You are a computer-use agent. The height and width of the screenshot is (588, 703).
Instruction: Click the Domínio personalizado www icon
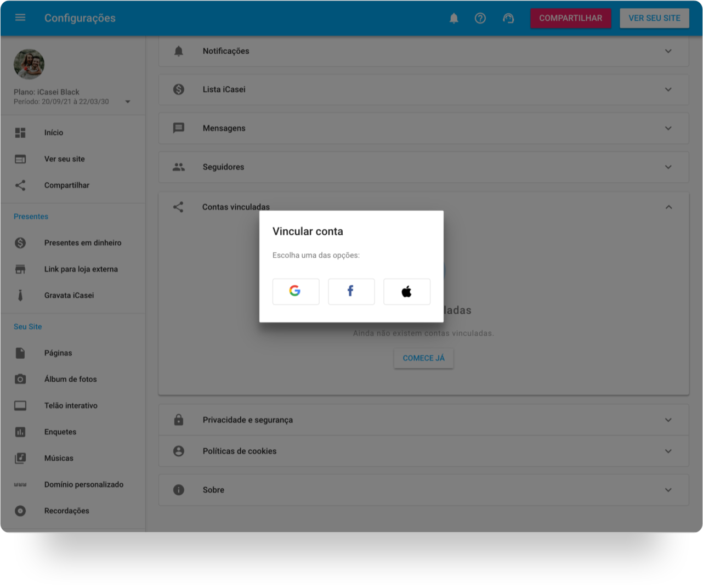pos(20,485)
